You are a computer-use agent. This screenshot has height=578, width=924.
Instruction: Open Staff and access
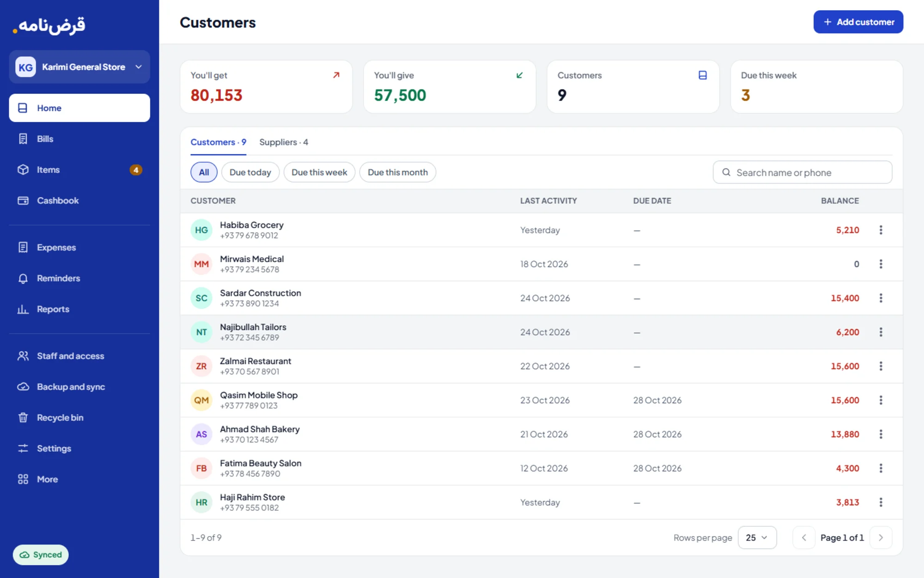pos(79,356)
